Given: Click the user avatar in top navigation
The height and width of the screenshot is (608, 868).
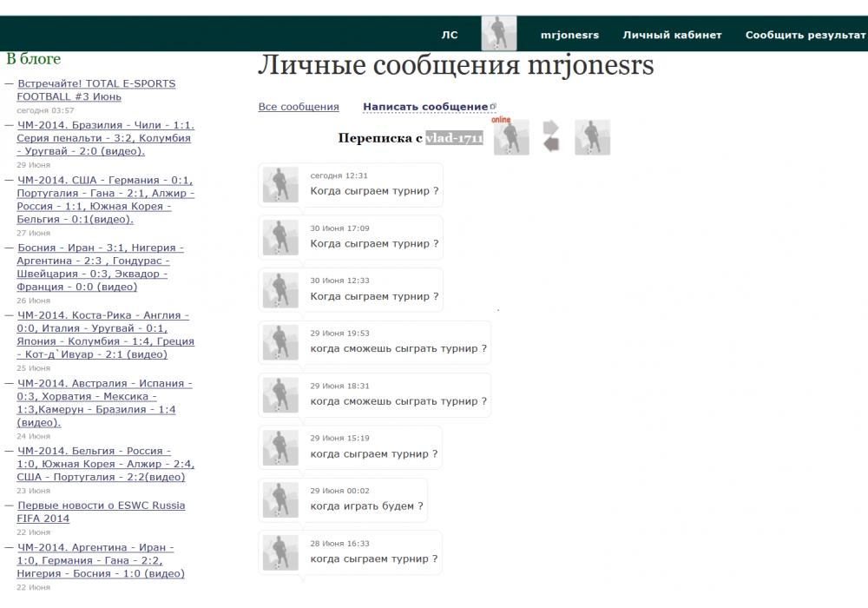Looking at the screenshot, I should (499, 34).
